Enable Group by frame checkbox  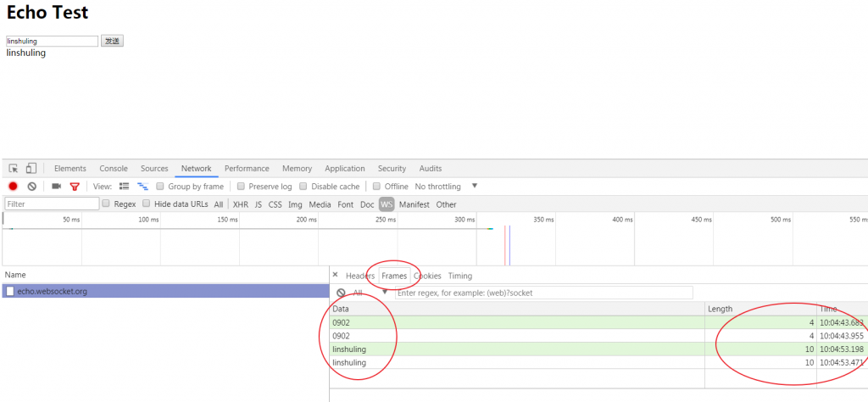point(160,187)
